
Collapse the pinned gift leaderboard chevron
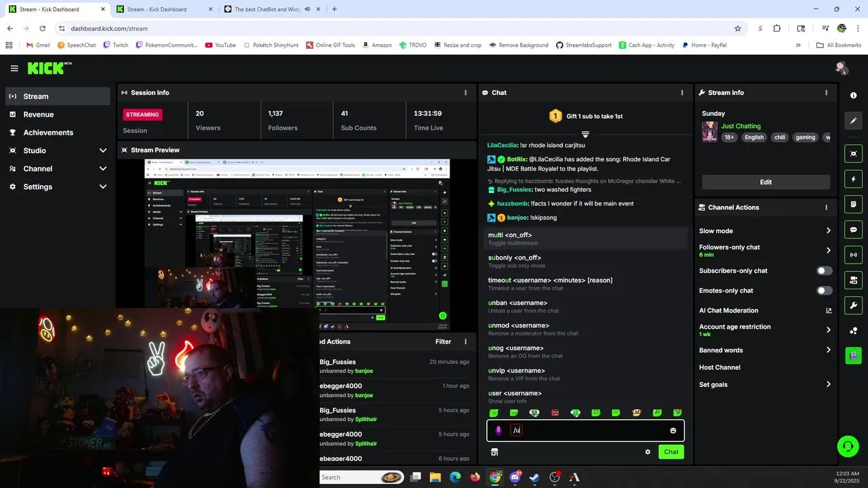pos(585,134)
